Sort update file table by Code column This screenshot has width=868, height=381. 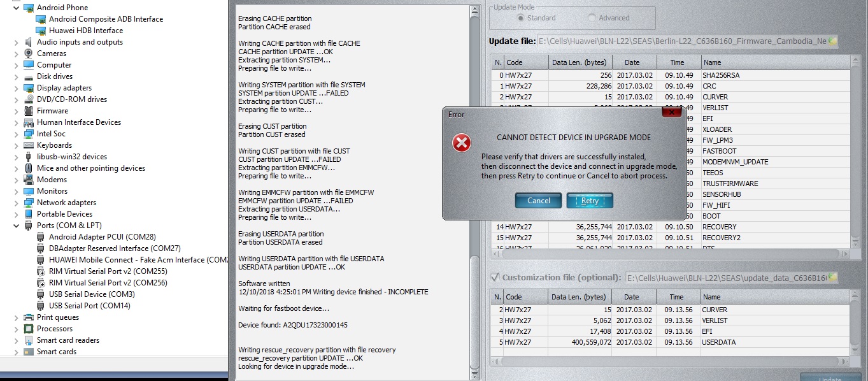click(x=526, y=62)
